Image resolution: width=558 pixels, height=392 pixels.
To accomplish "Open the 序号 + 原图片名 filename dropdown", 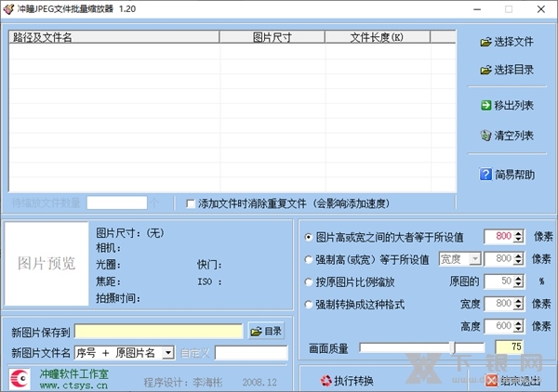I will coord(167,353).
